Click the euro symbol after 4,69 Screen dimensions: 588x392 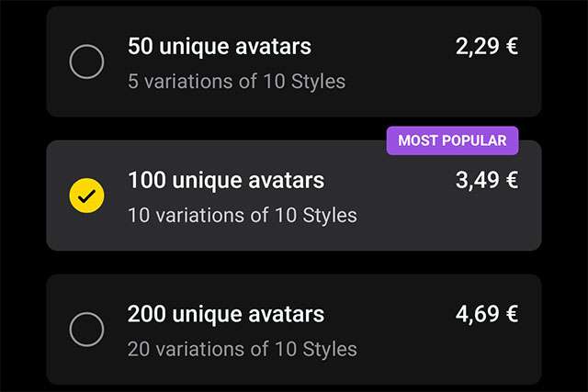[x=511, y=314]
